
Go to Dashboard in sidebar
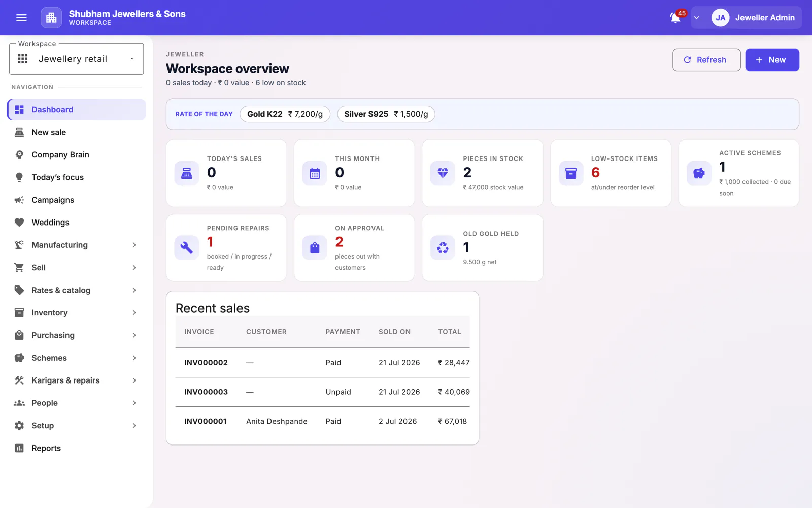point(77,110)
